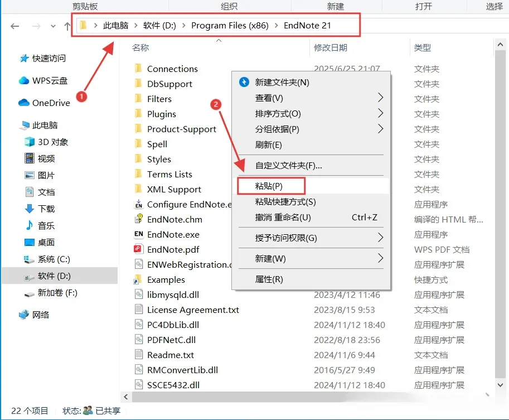Select 软件 (D:) drive in sidebar
This screenshot has height=420, width=509.
click(x=60, y=276)
